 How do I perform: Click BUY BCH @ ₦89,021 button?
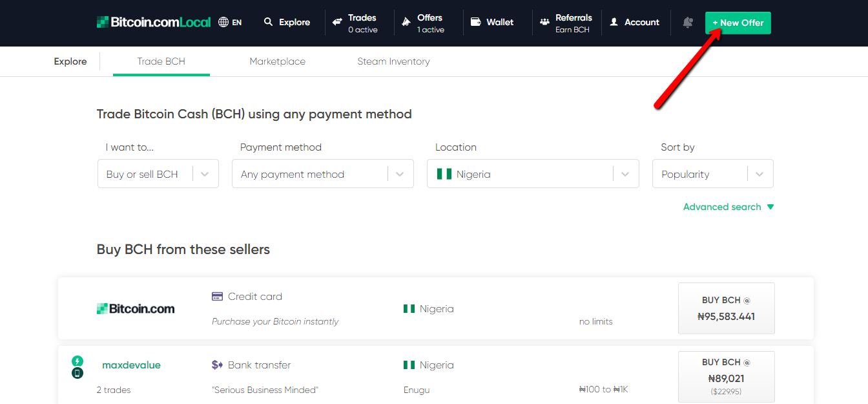(x=727, y=377)
